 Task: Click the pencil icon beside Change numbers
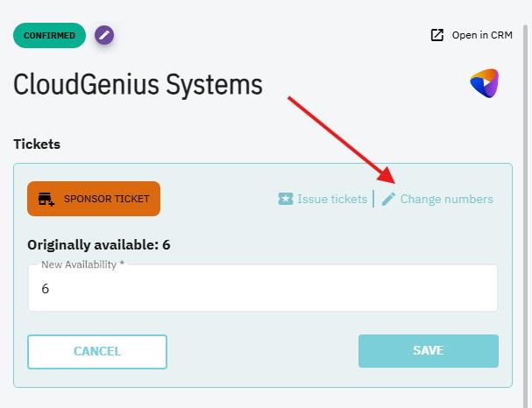(x=388, y=199)
